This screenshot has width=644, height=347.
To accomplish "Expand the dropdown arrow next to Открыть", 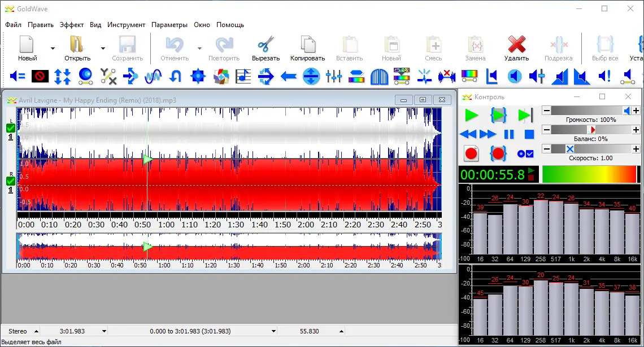I will (103, 49).
